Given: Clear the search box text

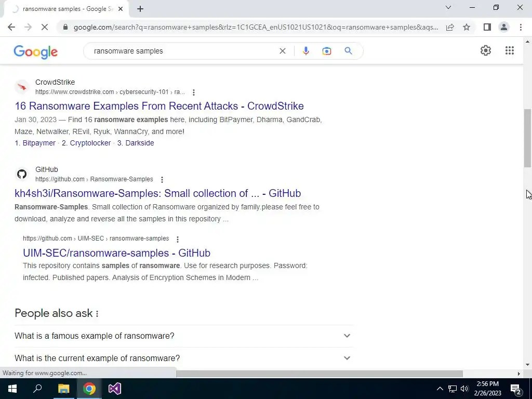Looking at the screenshot, I should point(282,51).
